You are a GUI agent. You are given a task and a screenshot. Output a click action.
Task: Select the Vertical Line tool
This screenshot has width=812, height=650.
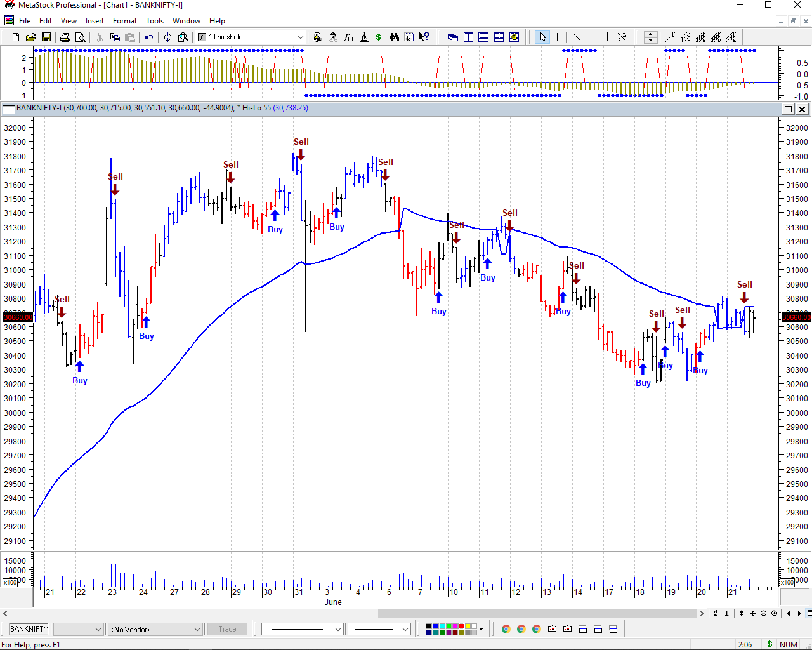(x=607, y=37)
